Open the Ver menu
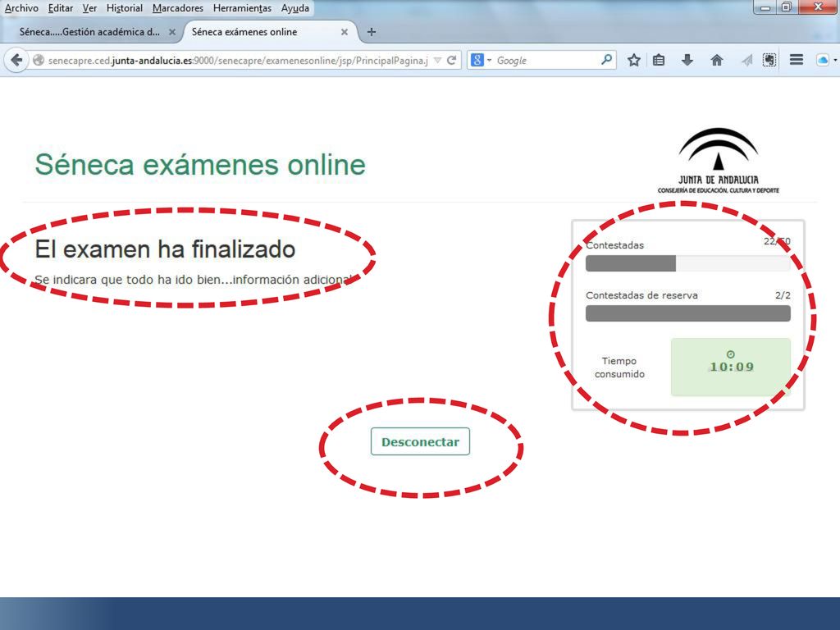Screen dimensions: 840x630 point(89,8)
